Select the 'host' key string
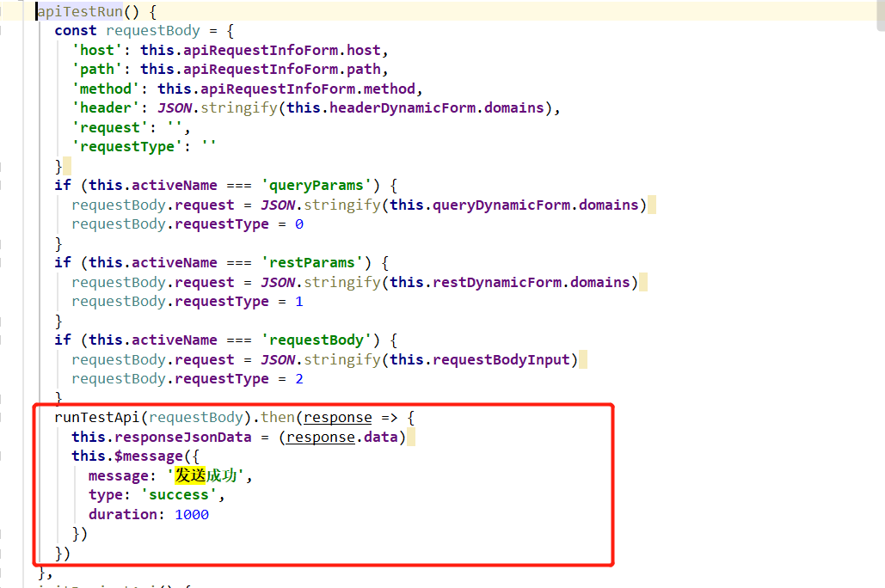Viewport: 885px width, 588px height. coord(97,50)
